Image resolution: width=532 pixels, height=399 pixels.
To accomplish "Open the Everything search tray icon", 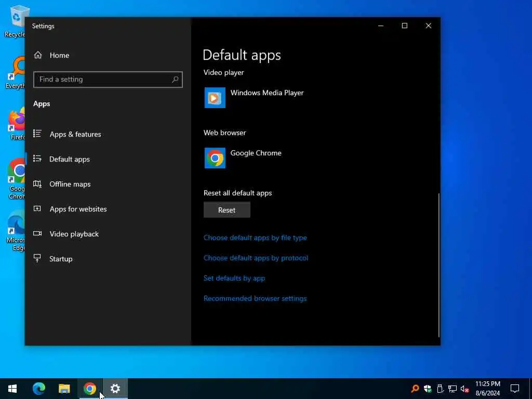I will (x=415, y=389).
